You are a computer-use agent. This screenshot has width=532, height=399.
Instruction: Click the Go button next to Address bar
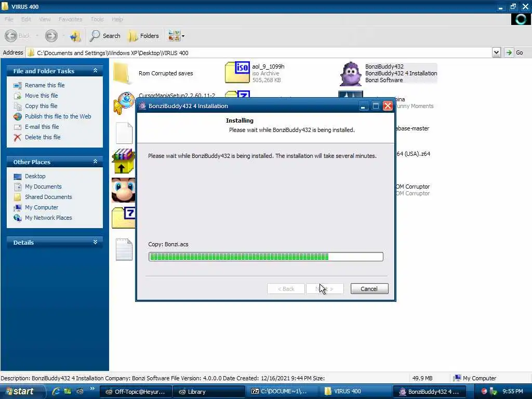pyautogui.click(x=514, y=52)
